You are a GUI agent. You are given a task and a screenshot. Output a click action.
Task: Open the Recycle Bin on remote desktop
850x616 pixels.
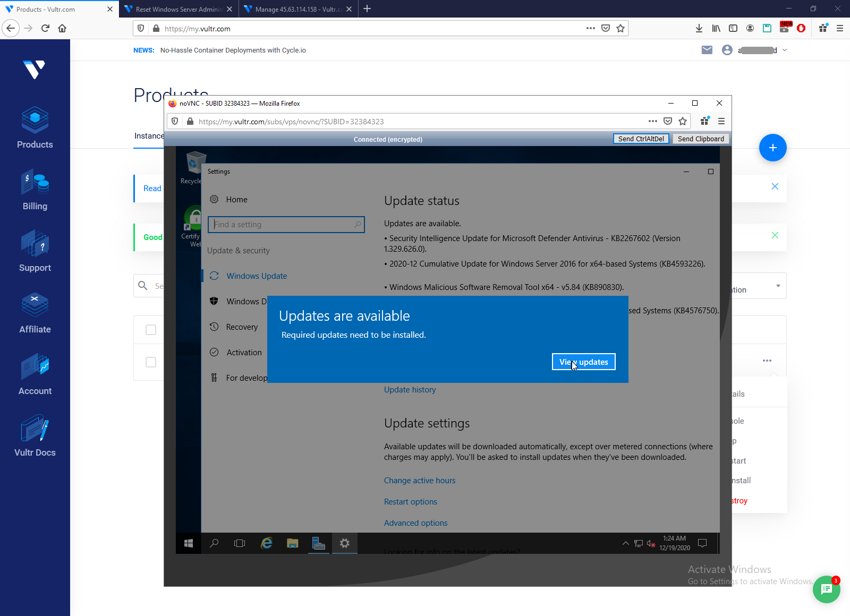194,168
